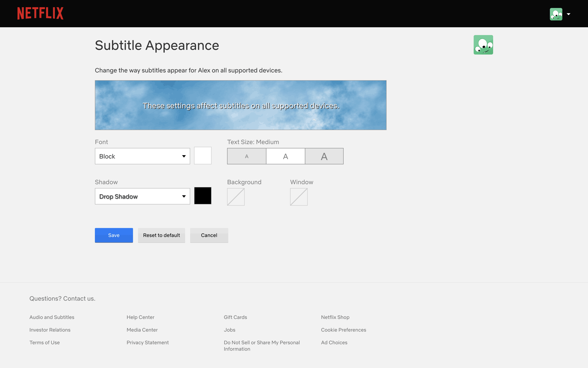Screen dimensions: 588x368
Task: Open the profile avatar in the header
Action: (x=556, y=14)
